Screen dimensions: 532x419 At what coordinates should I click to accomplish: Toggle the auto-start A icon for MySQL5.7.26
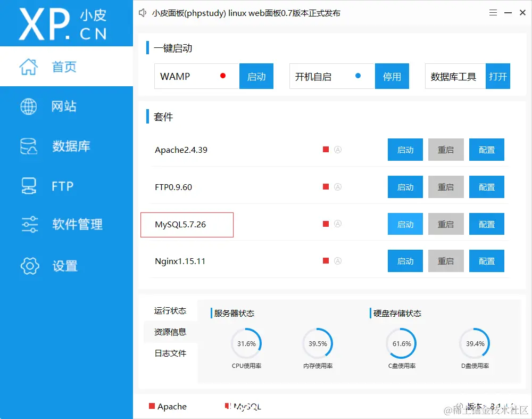[x=338, y=224]
